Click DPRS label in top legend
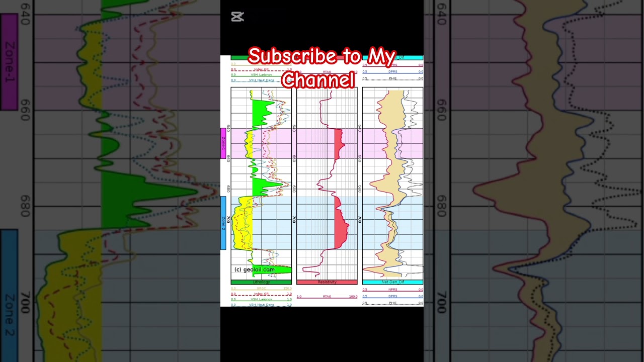 click(x=393, y=71)
